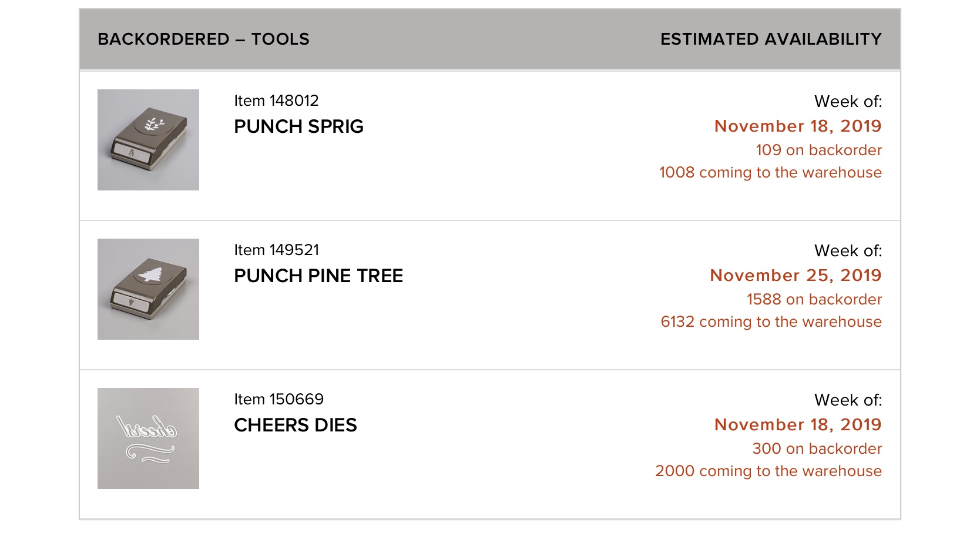Click Item 149521 number text
Viewport: 980px width, 539px height.
pyautogui.click(x=276, y=250)
